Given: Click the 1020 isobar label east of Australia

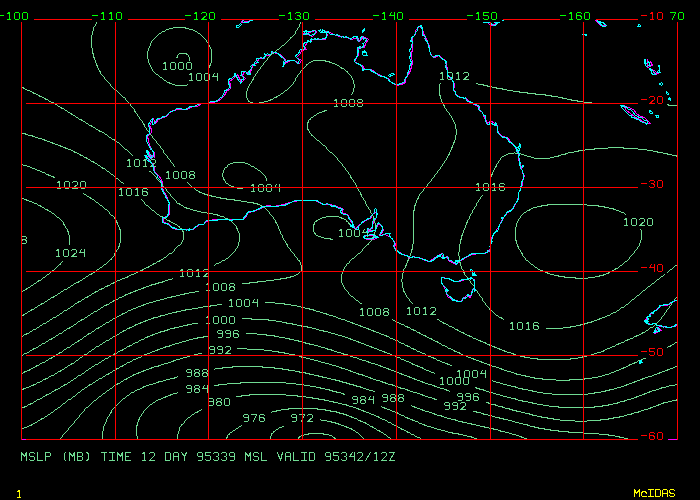Looking at the screenshot, I should (637, 222).
